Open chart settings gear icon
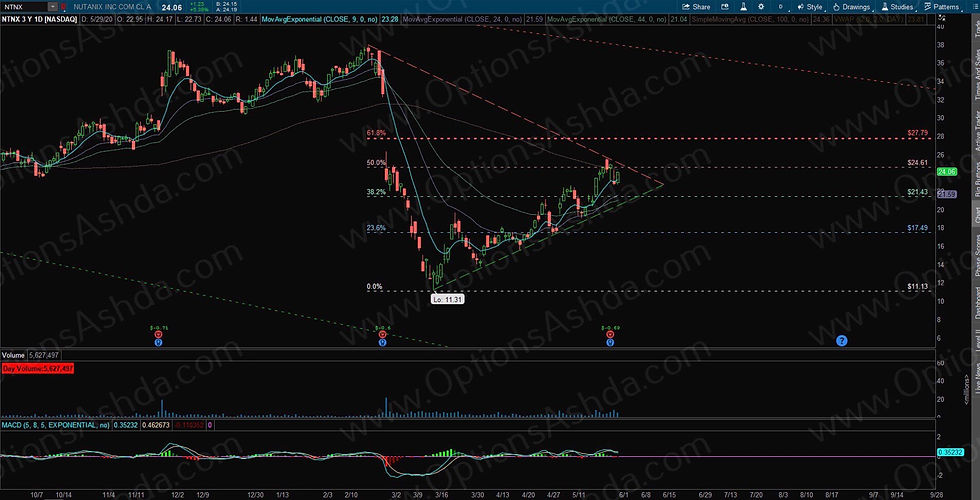Viewport: 980px width, 500px height. [761, 7]
